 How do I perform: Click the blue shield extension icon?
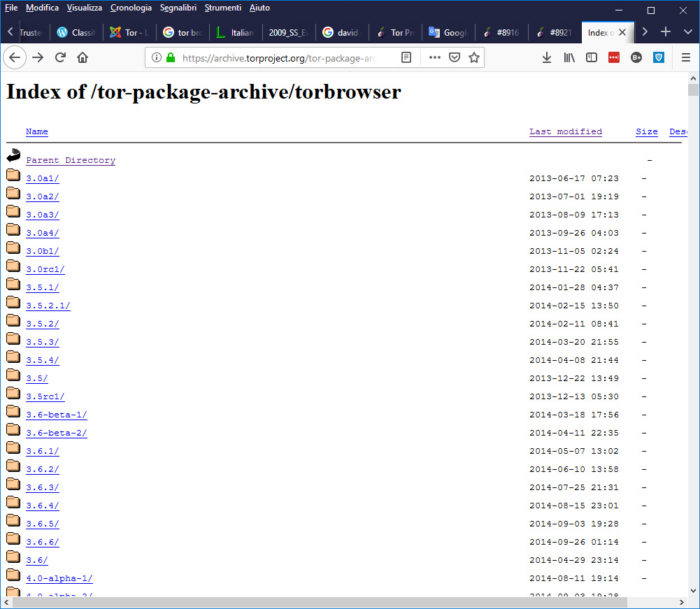(x=658, y=58)
